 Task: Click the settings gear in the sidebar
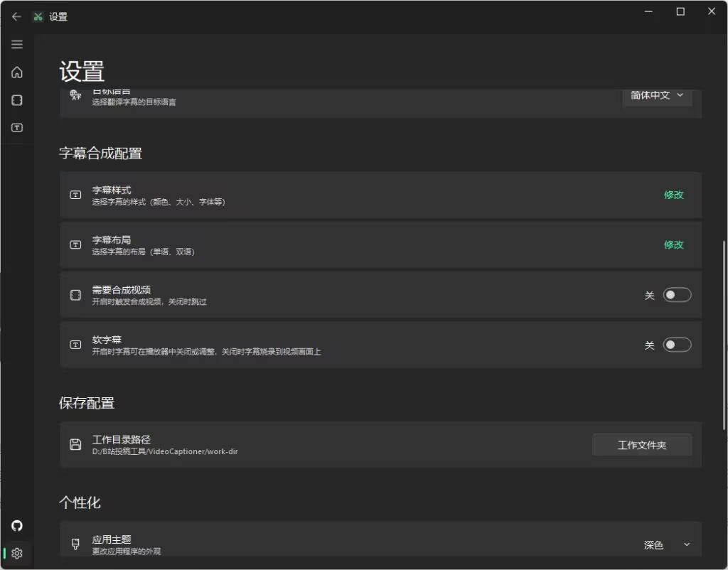coord(17,554)
